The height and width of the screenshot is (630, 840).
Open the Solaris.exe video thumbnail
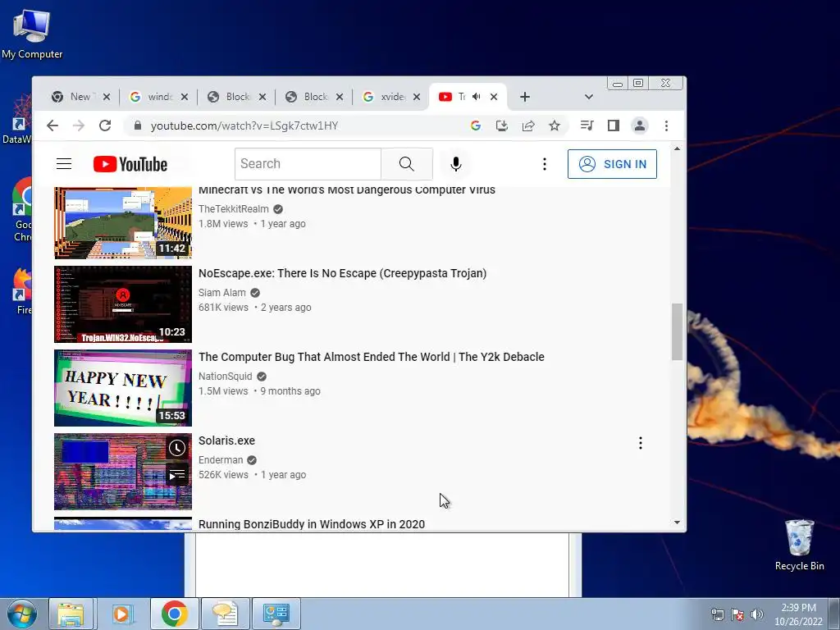tap(123, 472)
